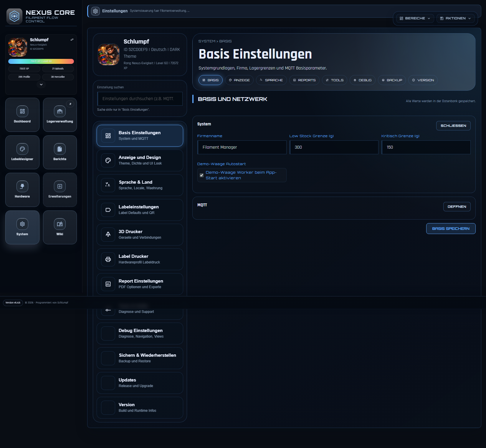Viewport: 486px width, 448px height.
Task: Click the Label Drucker icon
Action: coord(108,259)
